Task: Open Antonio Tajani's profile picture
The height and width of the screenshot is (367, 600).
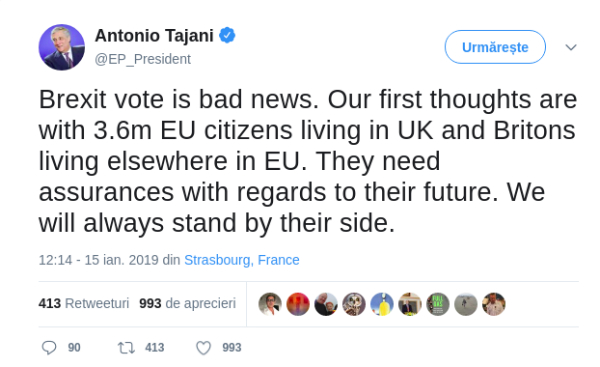Action: 62,47
